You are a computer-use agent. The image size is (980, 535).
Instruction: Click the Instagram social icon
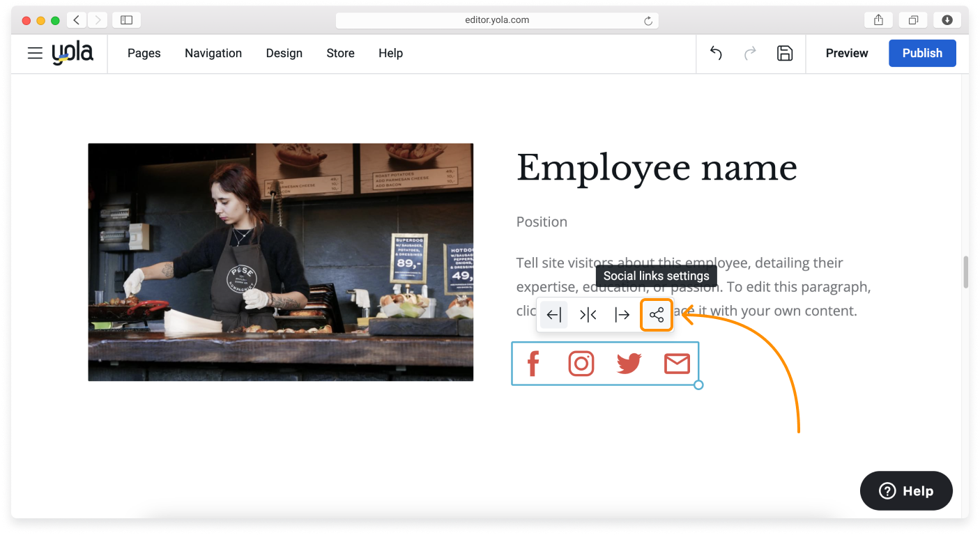[x=581, y=364]
